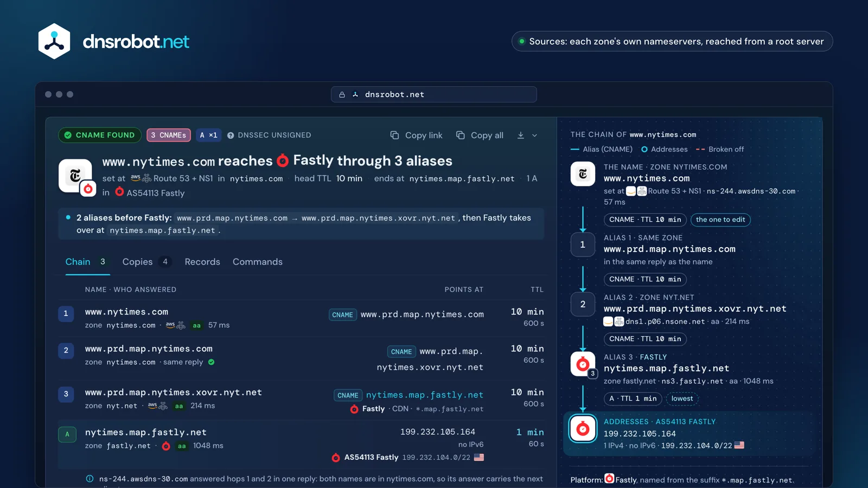Click the US flag next to 199.232.104.0/22 in table
The height and width of the screenshot is (488, 868).
(x=479, y=458)
